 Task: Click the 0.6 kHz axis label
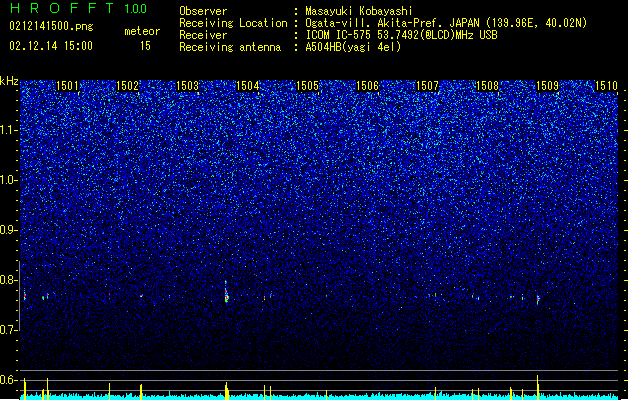pos(9,380)
